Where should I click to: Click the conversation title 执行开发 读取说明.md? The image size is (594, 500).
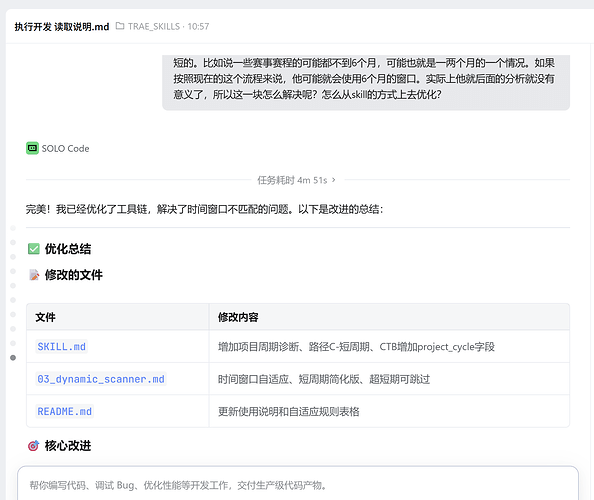click(62, 27)
